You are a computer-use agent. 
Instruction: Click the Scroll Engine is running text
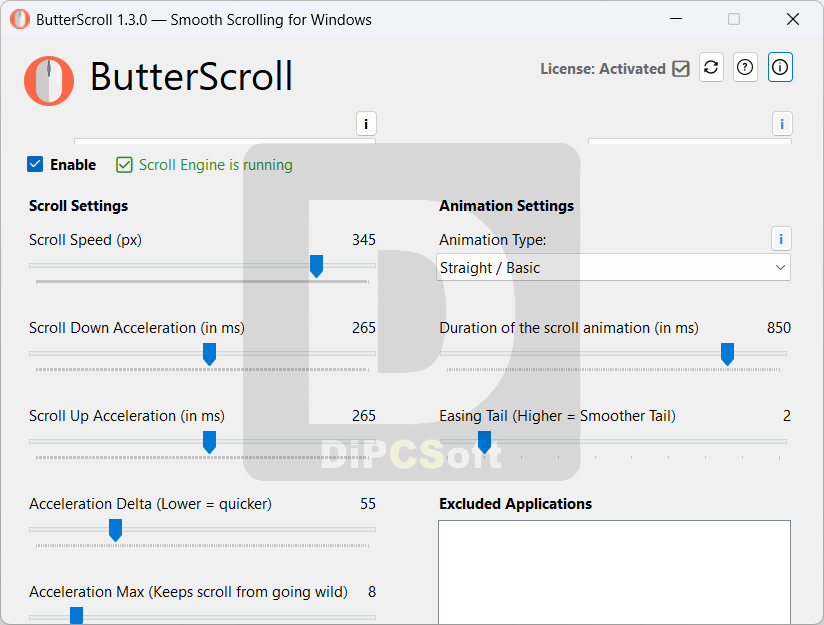pos(215,165)
